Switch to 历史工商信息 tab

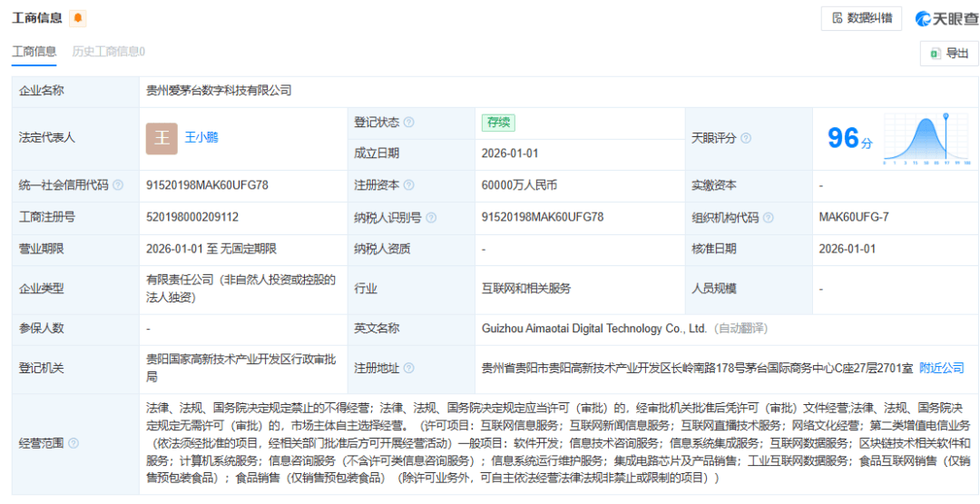click(x=108, y=52)
